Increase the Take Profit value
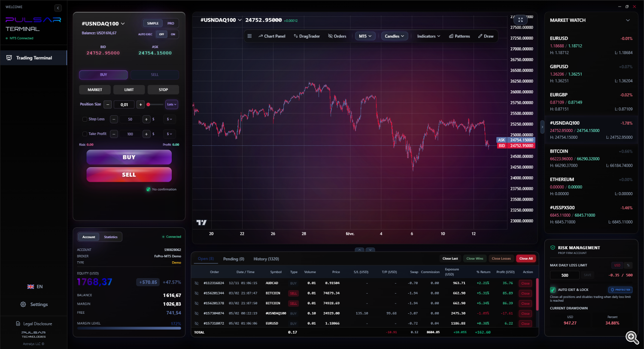Viewport: 644px width, 349px height. click(146, 134)
